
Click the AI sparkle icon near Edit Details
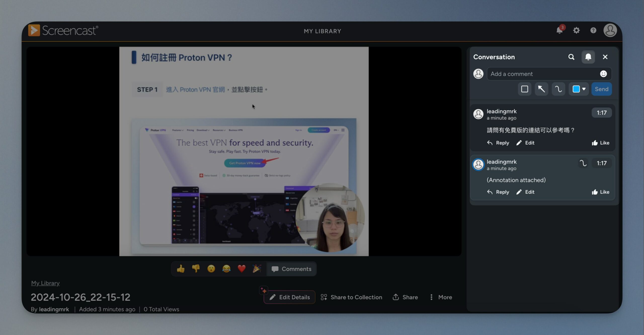263,290
